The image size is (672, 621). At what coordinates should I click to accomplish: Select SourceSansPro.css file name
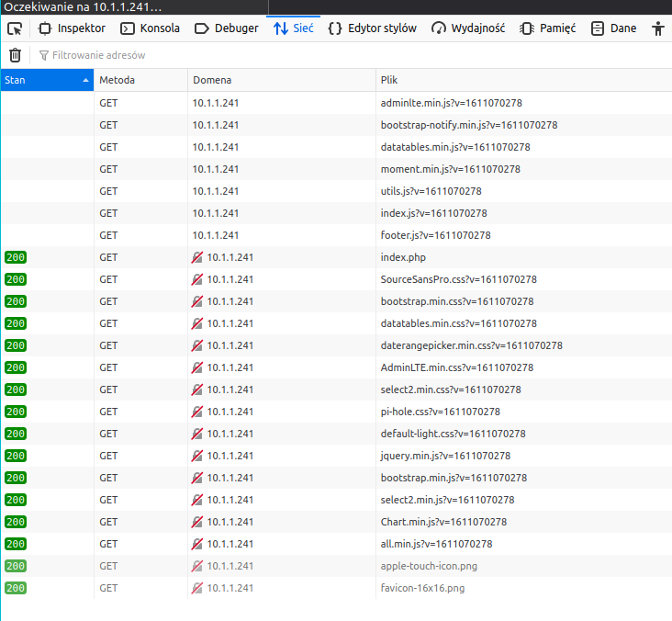click(x=459, y=279)
